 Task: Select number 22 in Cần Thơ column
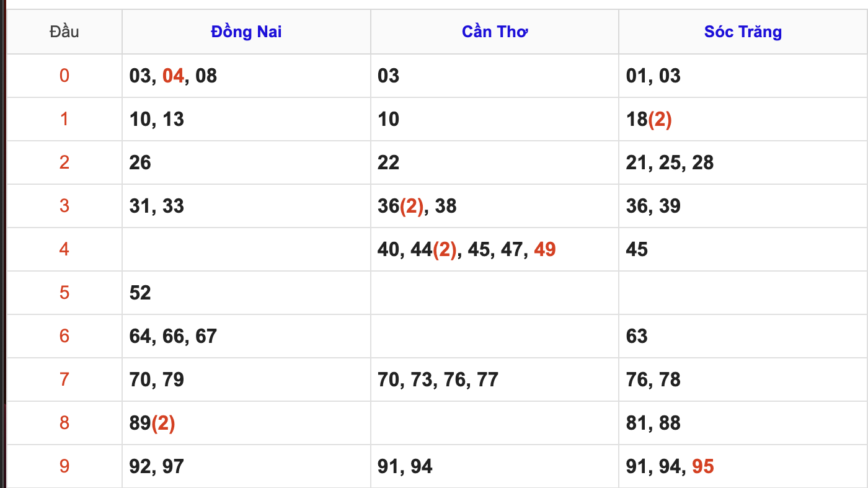click(x=388, y=162)
